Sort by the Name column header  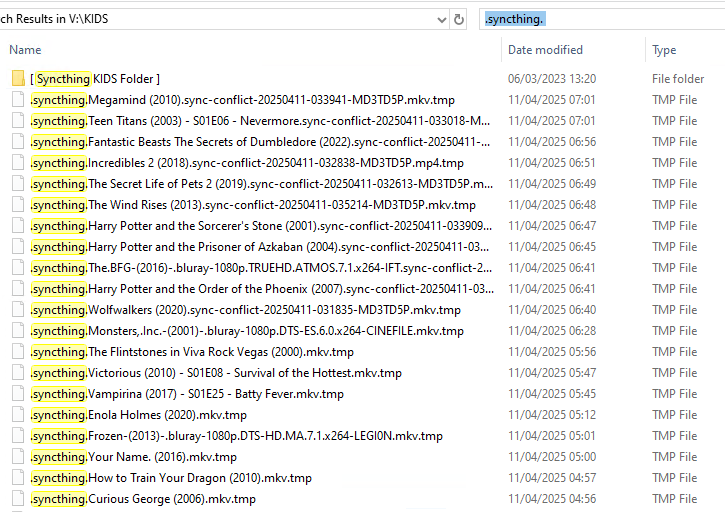[25, 49]
